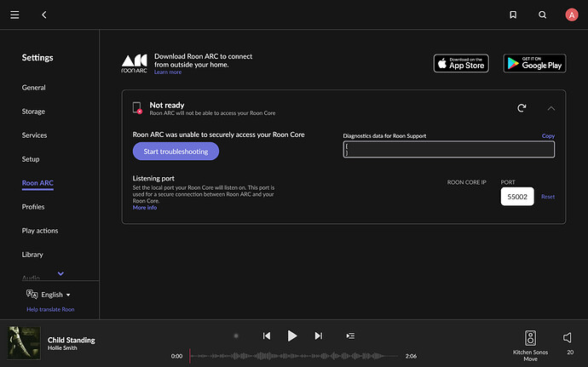Collapse the Not ready panel chevron

(551, 108)
